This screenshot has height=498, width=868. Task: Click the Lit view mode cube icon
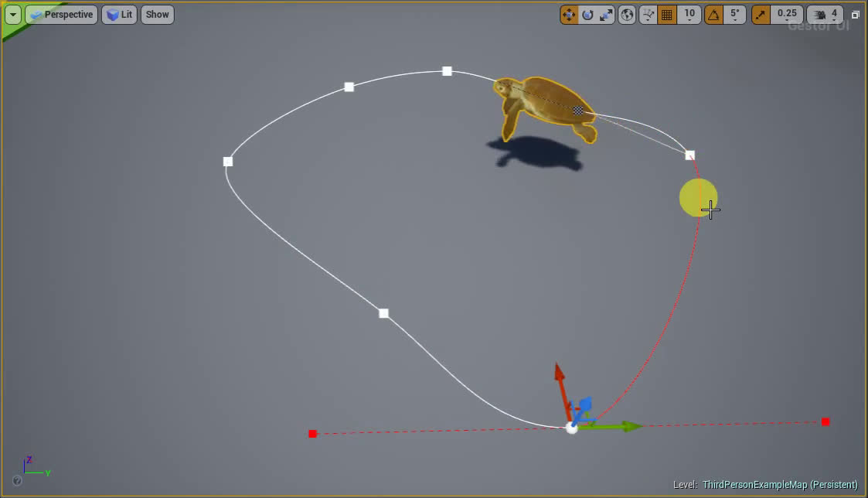tap(111, 14)
